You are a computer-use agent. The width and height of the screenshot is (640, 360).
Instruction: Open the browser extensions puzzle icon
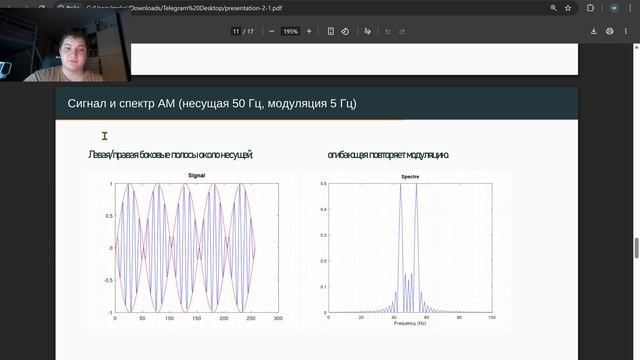[x=590, y=8]
